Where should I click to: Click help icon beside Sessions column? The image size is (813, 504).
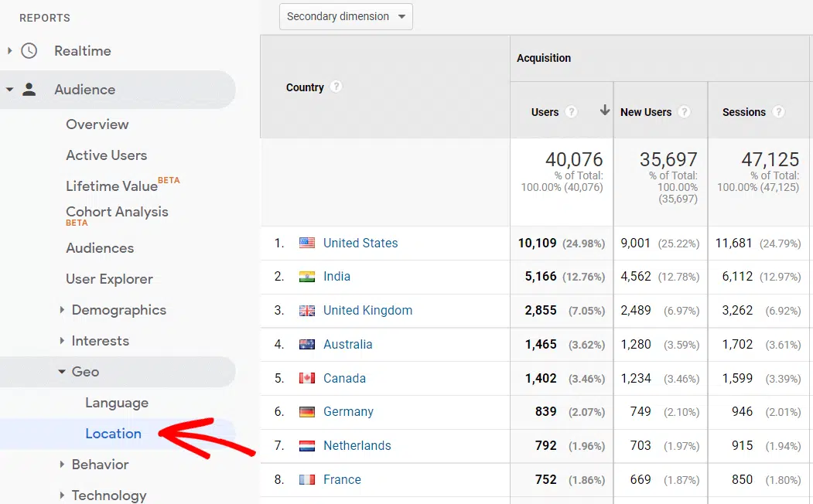click(778, 112)
